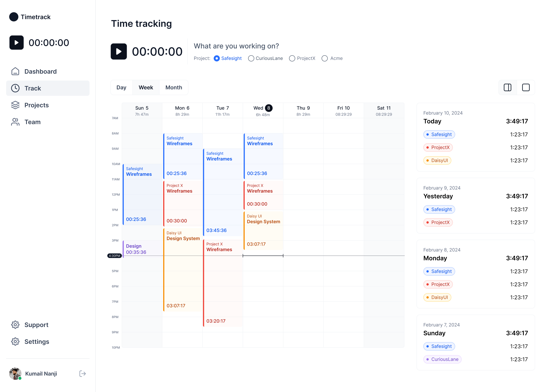Select the CuriousLane project radio button
The height and width of the screenshot is (392, 551).
pyautogui.click(x=251, y=58)
